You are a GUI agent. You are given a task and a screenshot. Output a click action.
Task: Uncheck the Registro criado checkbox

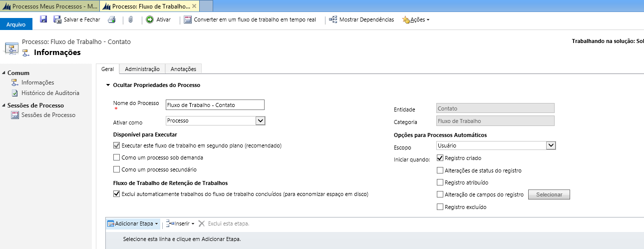click(440, 157)
